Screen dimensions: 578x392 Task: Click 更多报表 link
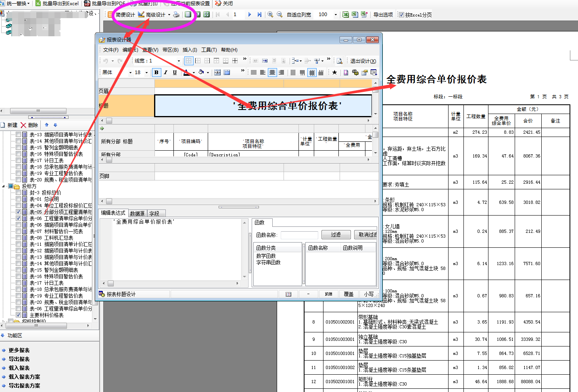pyautogui.click(x=19, y=351)
